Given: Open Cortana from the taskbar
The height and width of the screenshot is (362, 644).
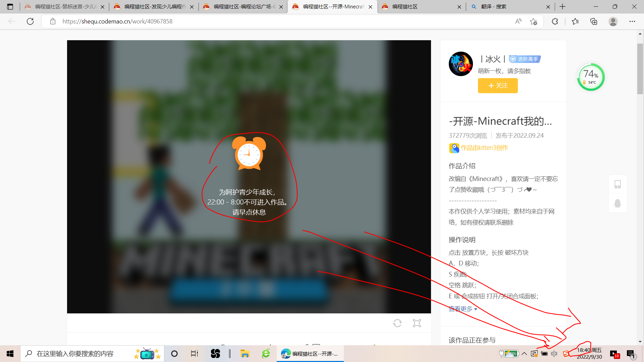Looking at the screenshot, I should 174,354.
